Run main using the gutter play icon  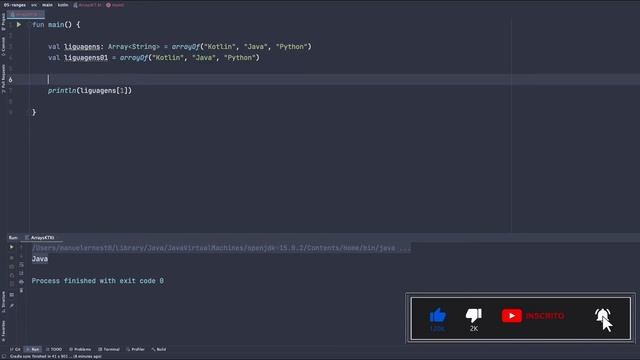(19, 24)
